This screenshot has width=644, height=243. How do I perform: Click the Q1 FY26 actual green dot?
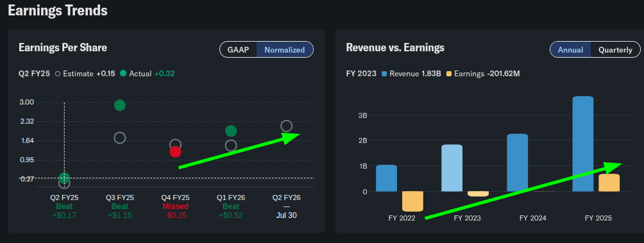(x=231, y=131)
